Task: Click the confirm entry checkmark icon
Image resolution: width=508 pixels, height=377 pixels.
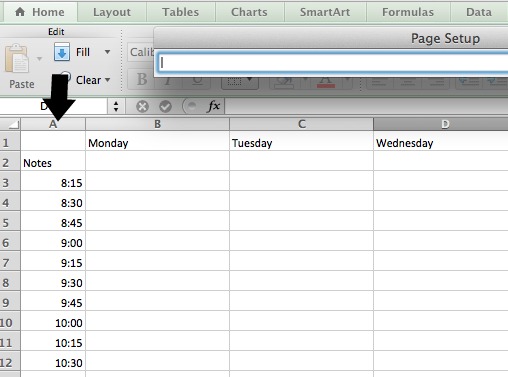Action: point(165,107)
